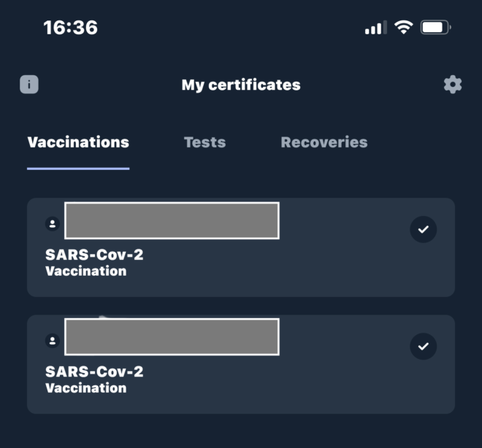Viewport: 482px width, 448px height.
Task: Open the Tests tab
Action: [x=204, y=142]
